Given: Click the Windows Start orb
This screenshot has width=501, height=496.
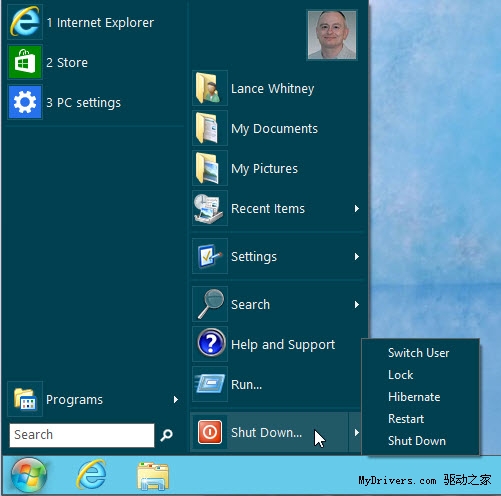Looking at the screenshot, I should coord(29,475).
